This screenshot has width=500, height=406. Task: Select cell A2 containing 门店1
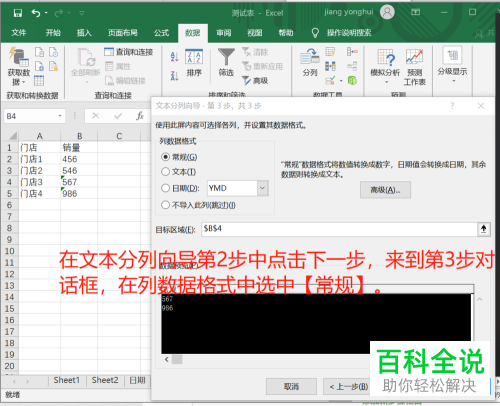click(x=40, y=159)
